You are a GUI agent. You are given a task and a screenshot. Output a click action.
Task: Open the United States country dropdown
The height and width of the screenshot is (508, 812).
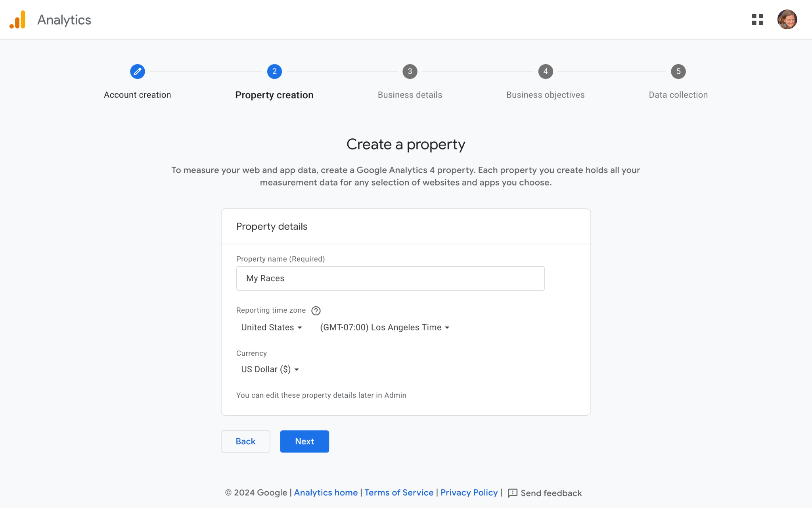[x=272, y=327]
